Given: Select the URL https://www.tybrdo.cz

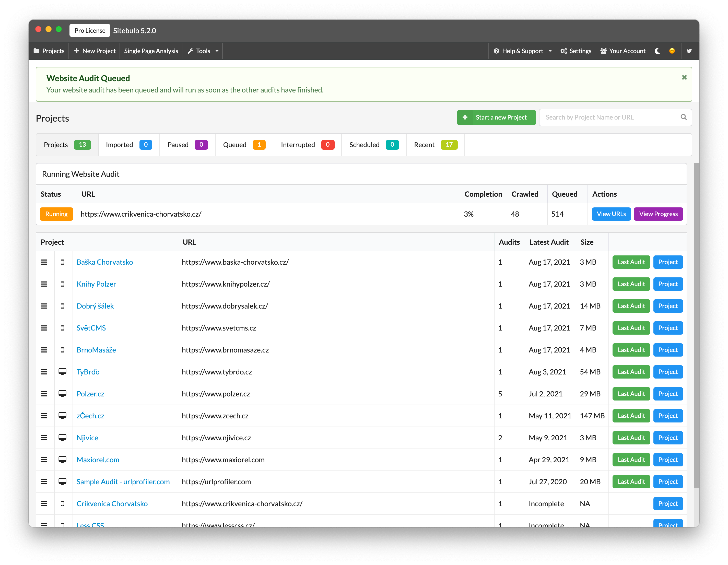Looking at the screenshot, I should pos(217,372).
